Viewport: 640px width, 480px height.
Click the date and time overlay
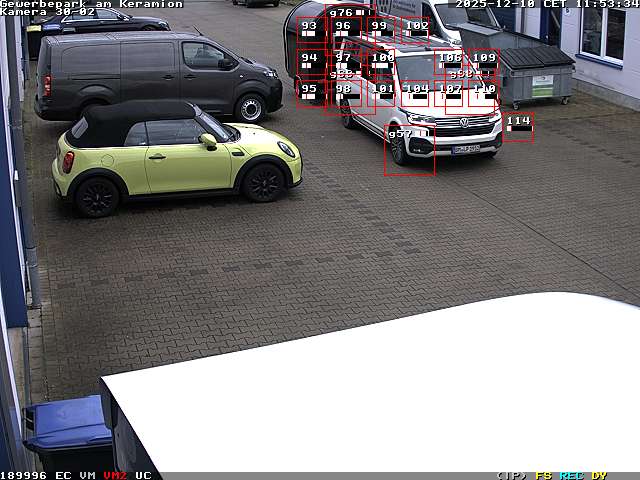pyautogui.click(x=546, y=4)
